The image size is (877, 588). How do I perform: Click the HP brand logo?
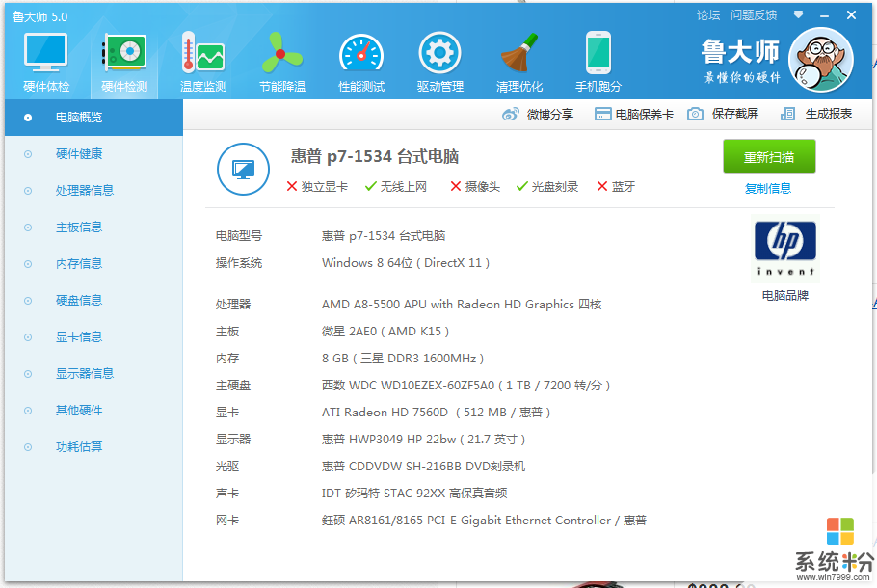click(x=785, y=249)
